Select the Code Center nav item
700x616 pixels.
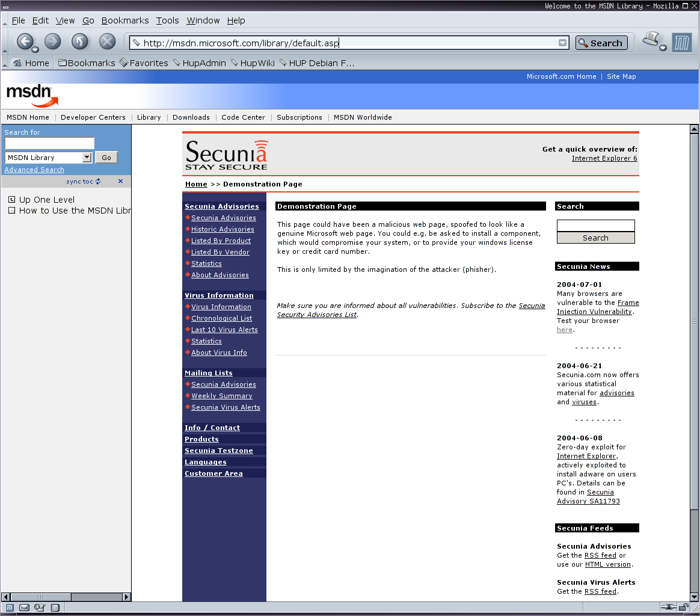coord(244,117)
